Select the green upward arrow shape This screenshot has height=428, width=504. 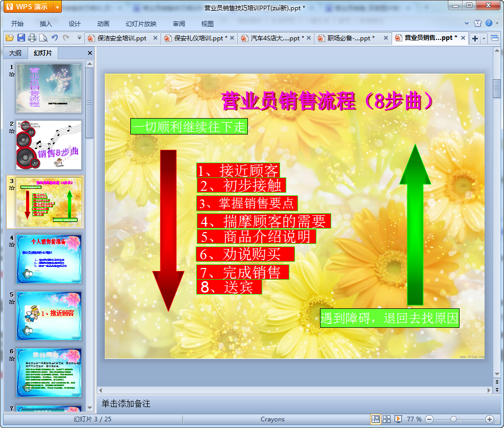(x=415, y=224)
